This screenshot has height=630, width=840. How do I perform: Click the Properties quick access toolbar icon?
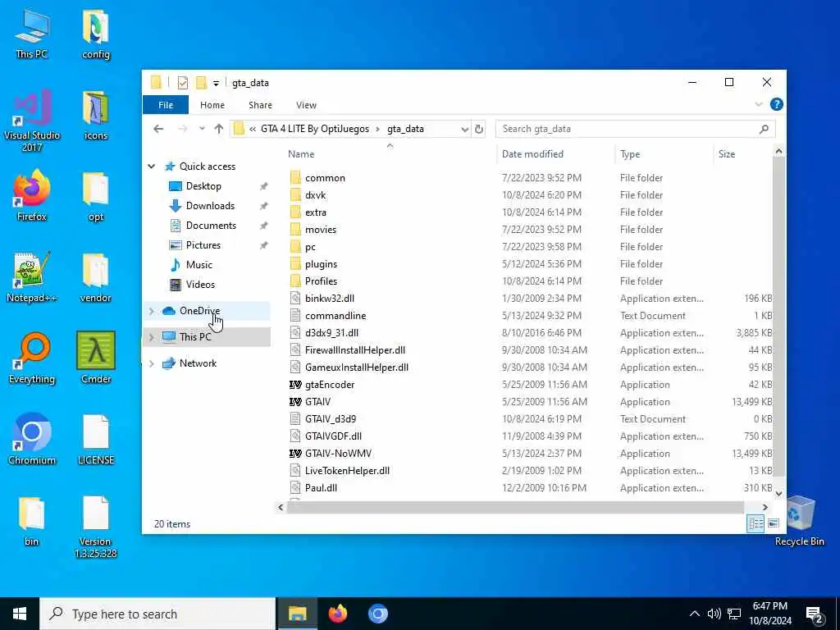click(183, 83)
